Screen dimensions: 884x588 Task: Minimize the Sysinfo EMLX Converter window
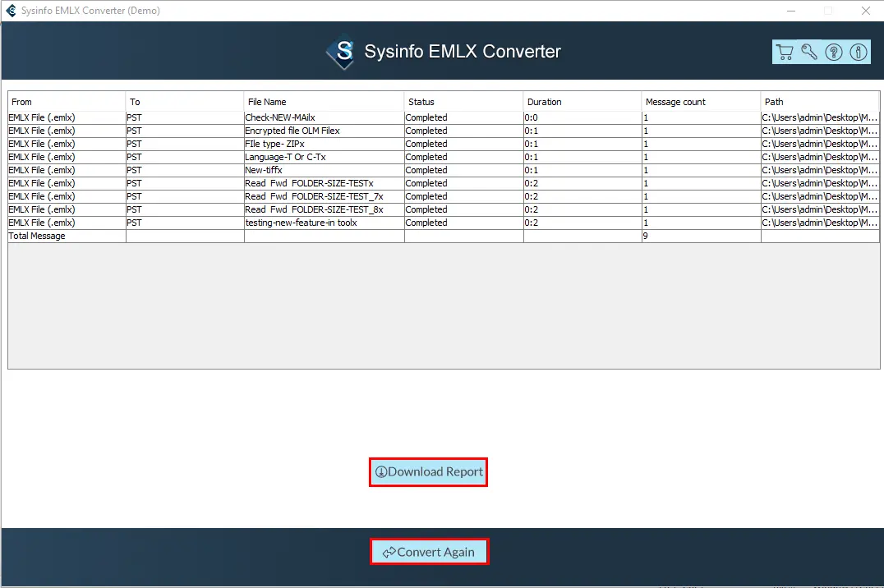790,11
